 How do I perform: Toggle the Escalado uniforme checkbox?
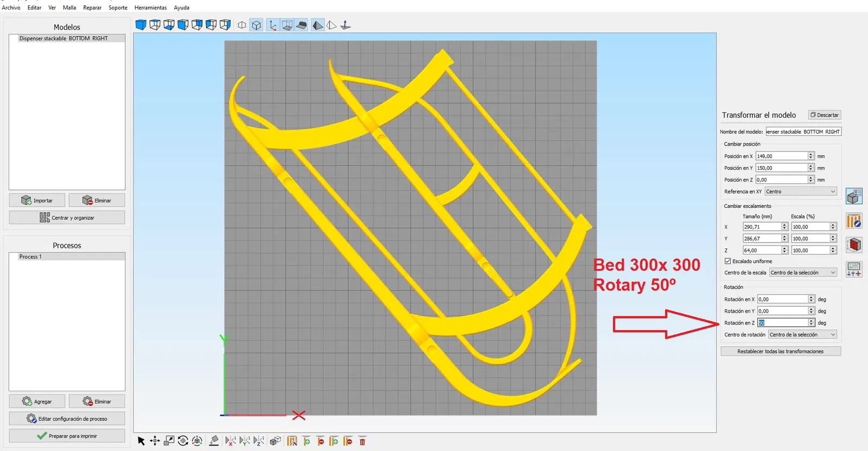click(728, 261)
